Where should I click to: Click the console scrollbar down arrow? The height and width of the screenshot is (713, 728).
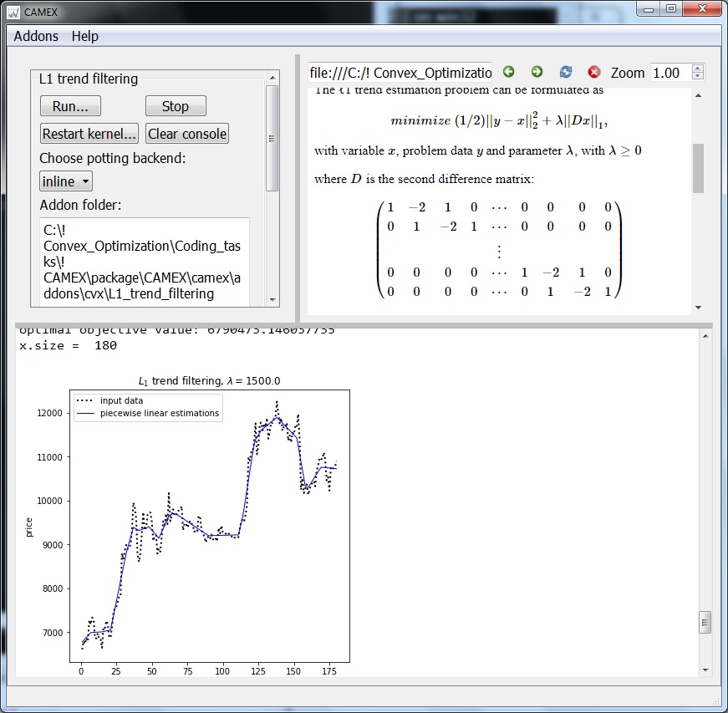click(x=705, y=670)
